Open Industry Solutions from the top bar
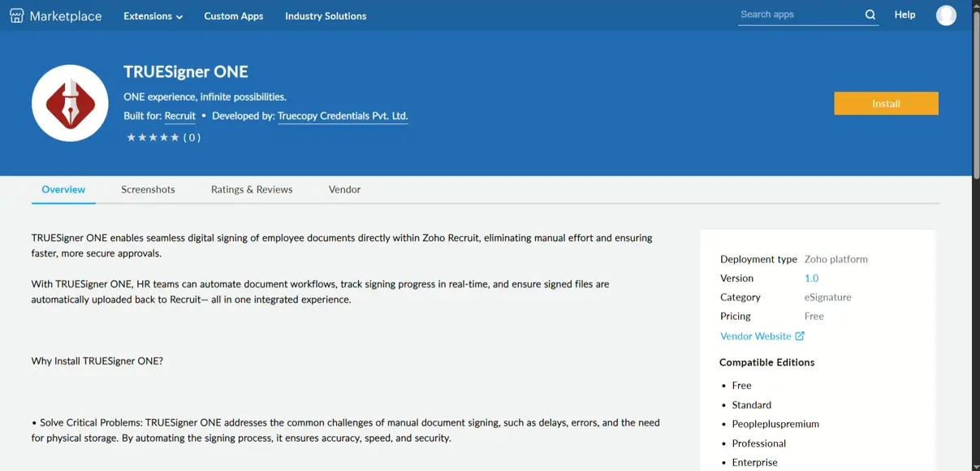 click(x=325, y=15)
